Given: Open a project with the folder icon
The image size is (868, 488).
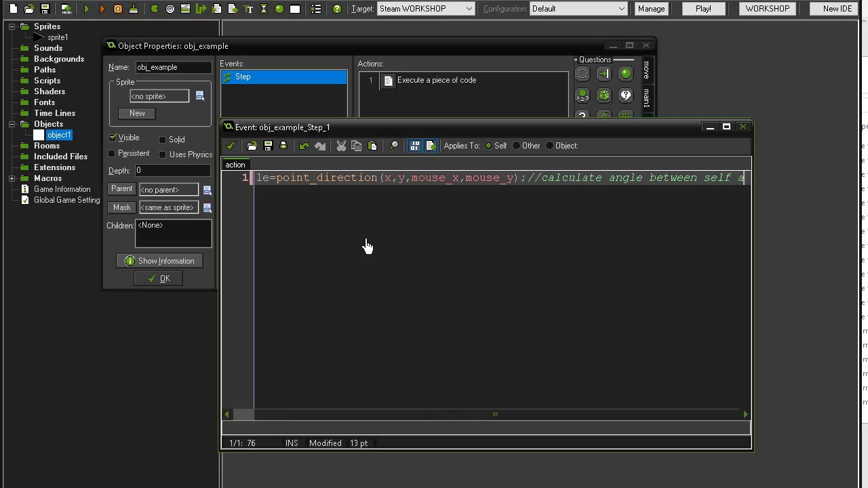Looking at the screenshot, I should [29, 9].
